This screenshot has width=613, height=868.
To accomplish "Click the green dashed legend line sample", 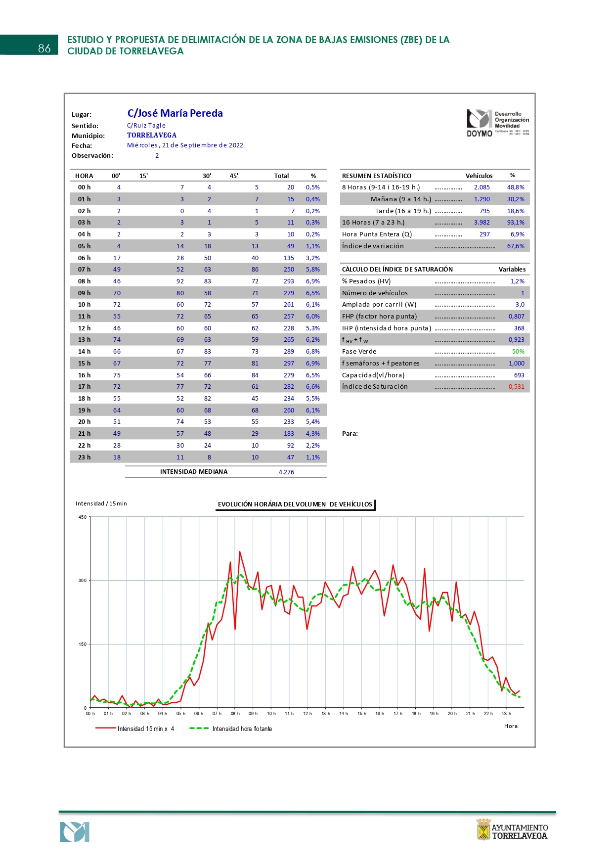I will coord(199,728).
